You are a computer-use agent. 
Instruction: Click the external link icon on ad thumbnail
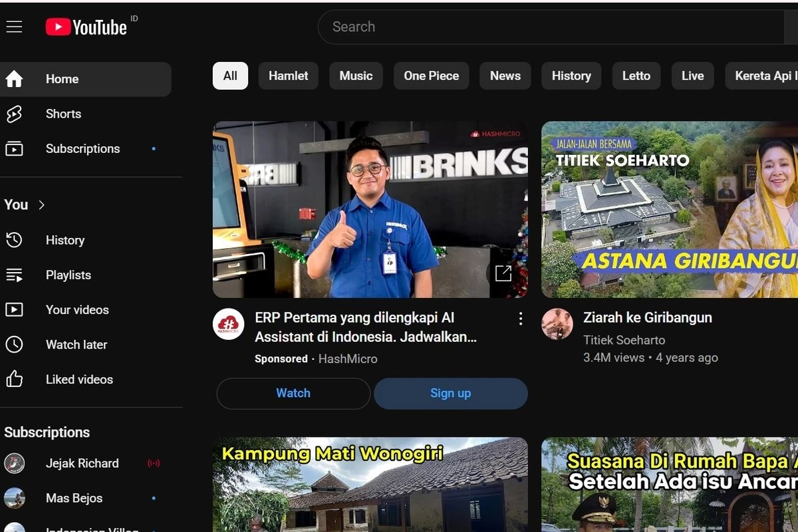pyautogui.click(x=503, y=273)
